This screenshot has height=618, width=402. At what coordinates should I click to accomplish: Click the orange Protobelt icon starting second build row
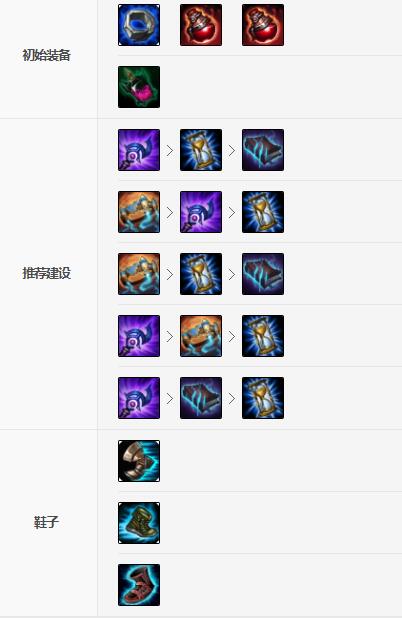[x=139, y=212]
